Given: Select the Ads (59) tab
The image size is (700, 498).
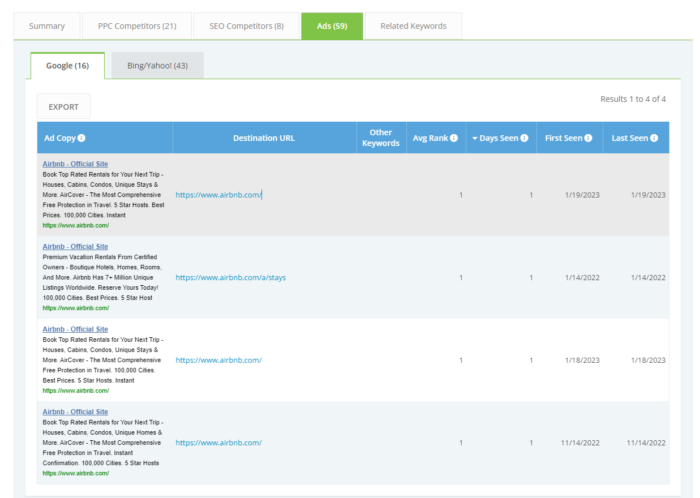Looking at the screenshot, I should pos(332,26).
